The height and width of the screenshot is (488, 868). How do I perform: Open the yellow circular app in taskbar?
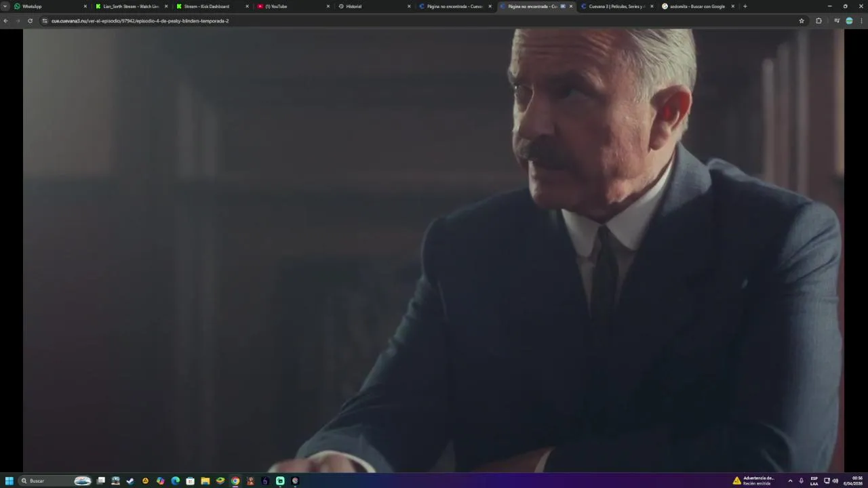145,481
